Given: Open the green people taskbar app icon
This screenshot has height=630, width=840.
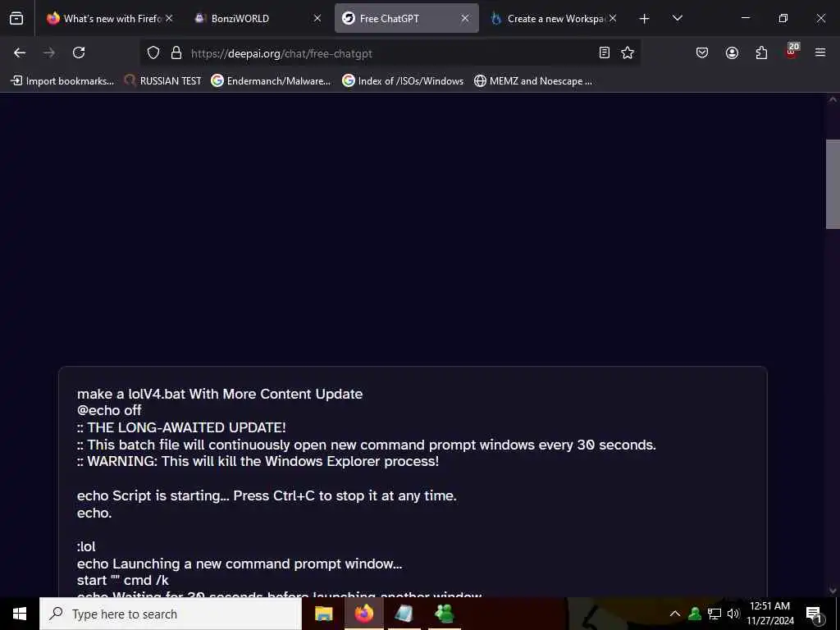Looking at the screenshot, I should pos(444,614).
